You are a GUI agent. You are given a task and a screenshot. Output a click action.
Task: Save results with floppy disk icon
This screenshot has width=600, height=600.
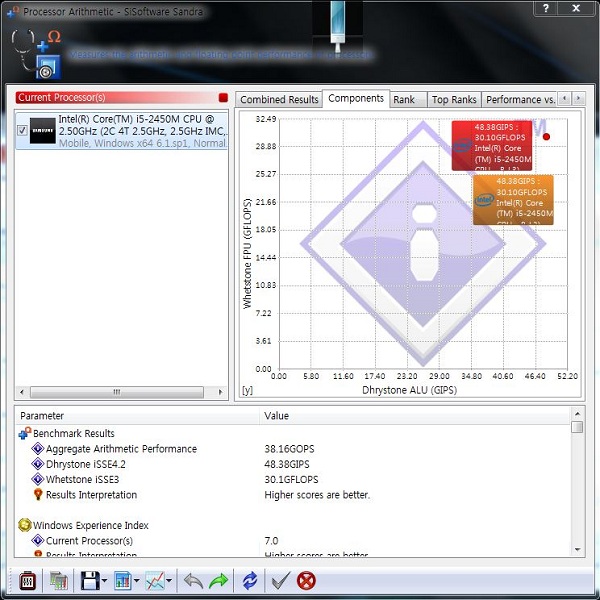click(90, 581)
